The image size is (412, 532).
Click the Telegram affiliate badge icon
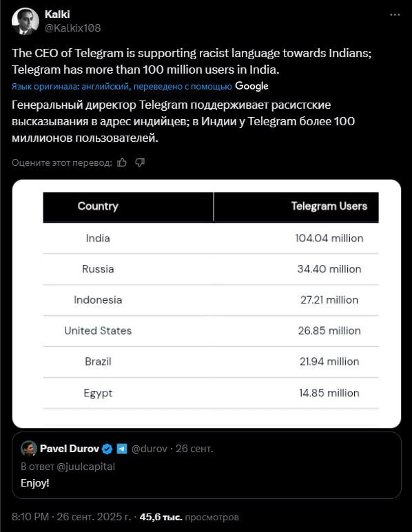point(122,449)
